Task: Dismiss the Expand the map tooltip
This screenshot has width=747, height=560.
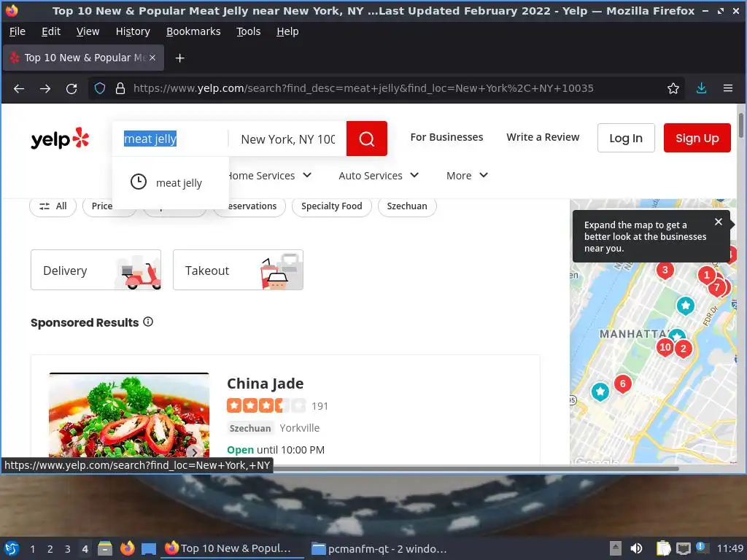Action: pyautogui.click(x=719, y=222)
